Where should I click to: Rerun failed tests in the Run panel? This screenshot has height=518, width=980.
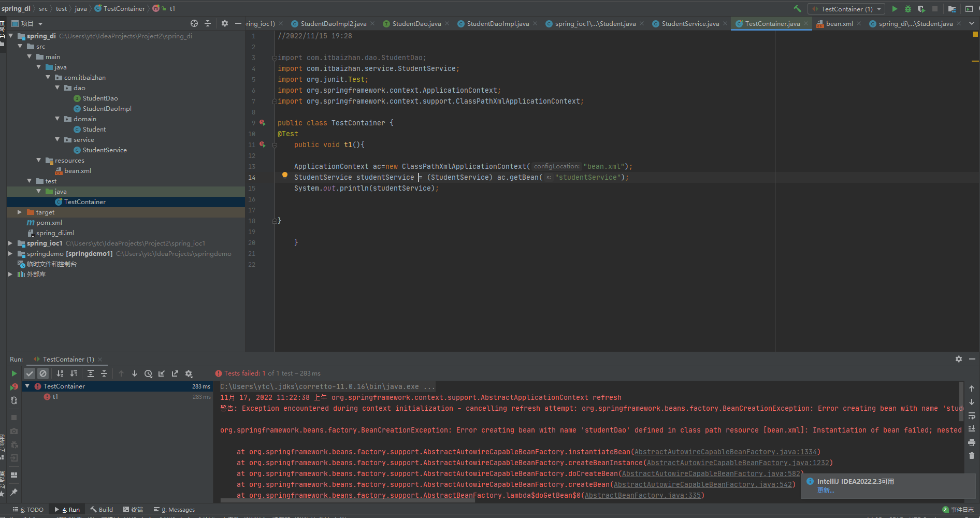14,387
